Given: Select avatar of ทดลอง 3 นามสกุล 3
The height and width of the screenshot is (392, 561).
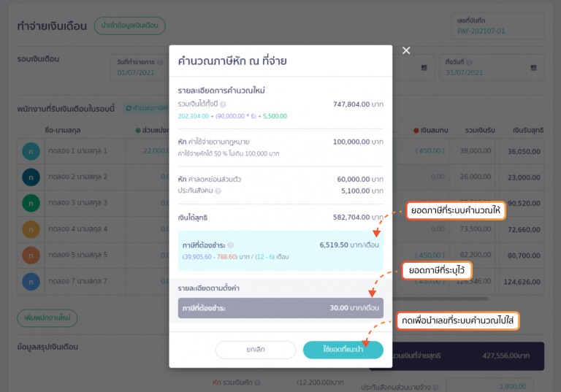Looking at the screenshot, I should click(31, 203).
